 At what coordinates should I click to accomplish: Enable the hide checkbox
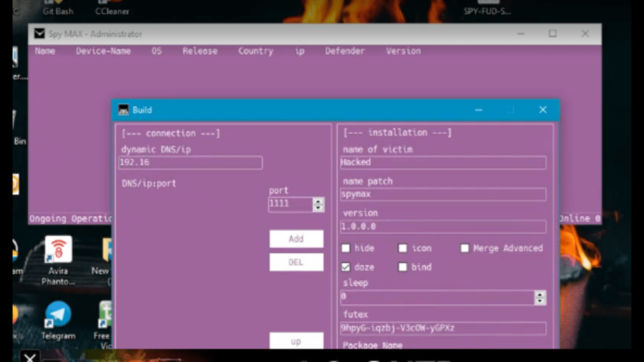click(x=346, y=248)
